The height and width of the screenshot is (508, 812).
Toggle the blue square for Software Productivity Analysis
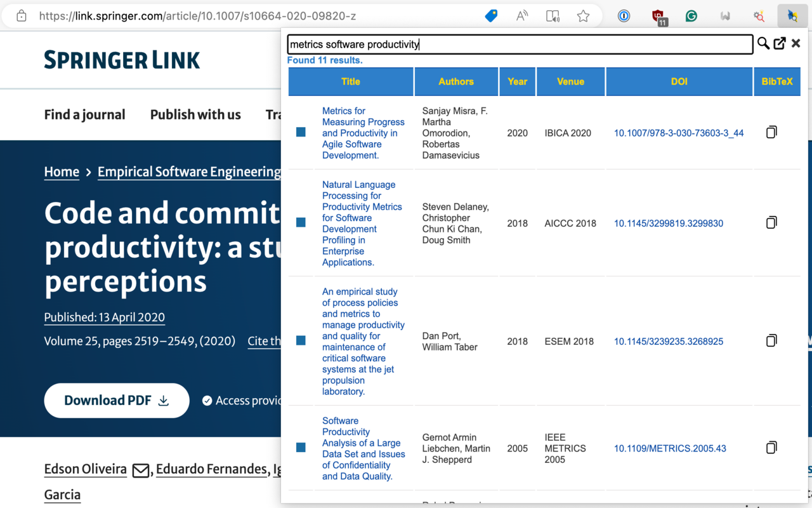(301, 448)
